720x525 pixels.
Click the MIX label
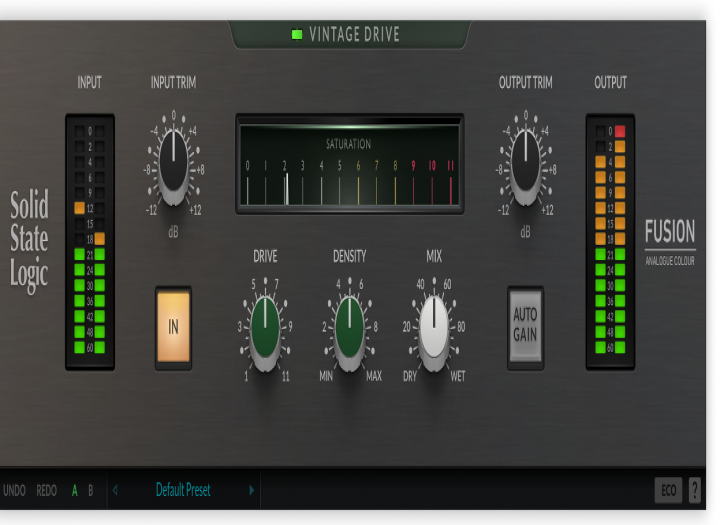434,256
